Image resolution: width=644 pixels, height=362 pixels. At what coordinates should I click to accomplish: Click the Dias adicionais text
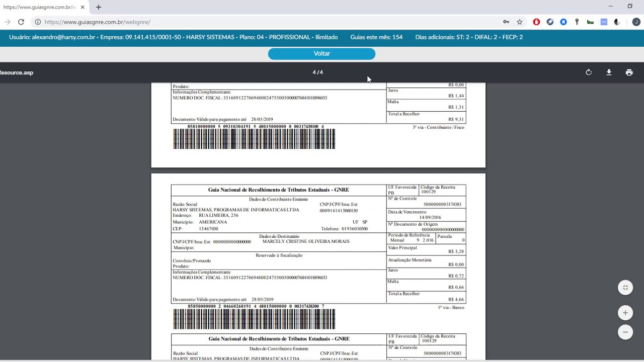pyautogui.click(x=469, y=37)
